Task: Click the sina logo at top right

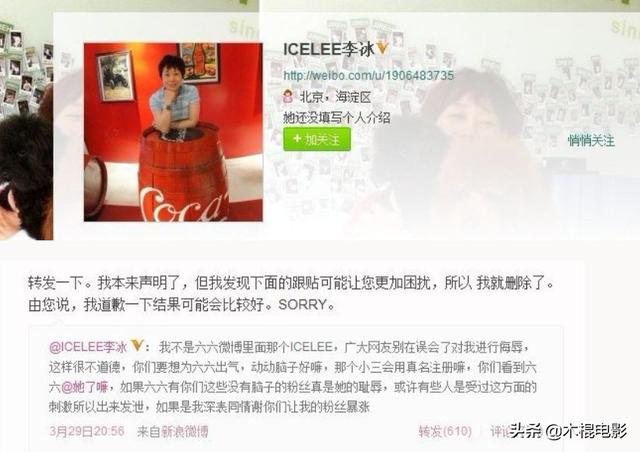Action: point(624,27)
